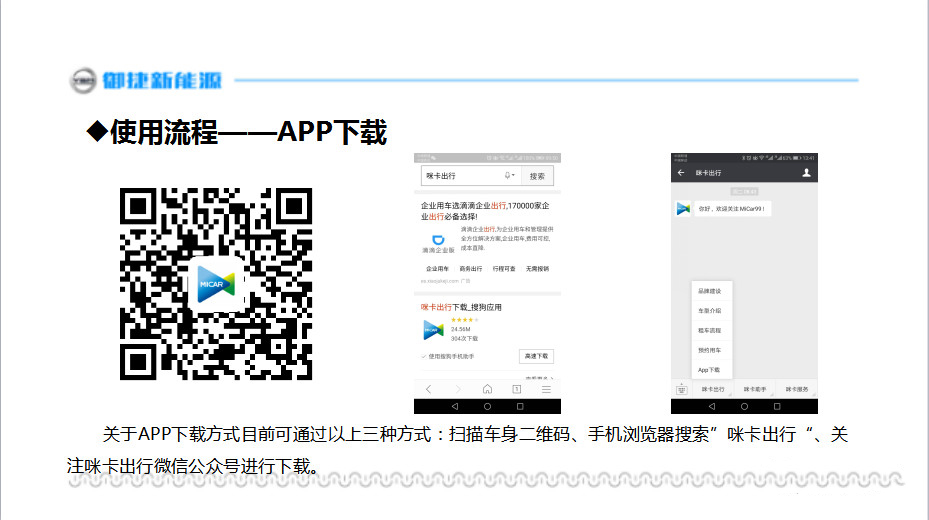The width and height of the screenshot is (929, 520).
Task: Expand the 咪卡服务 bottom menu tab
Action: pyautogui.click(x=797, y=389)
